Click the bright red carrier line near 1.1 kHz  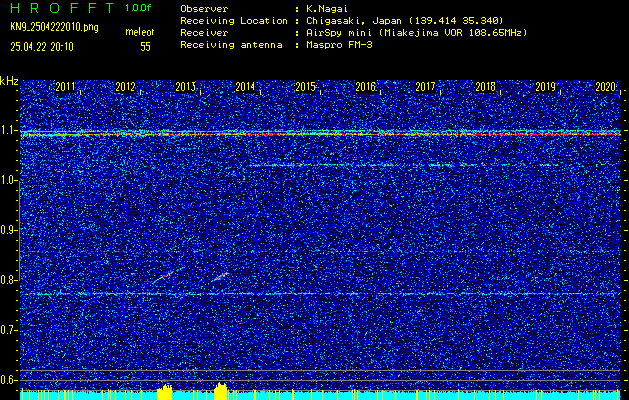320,134
